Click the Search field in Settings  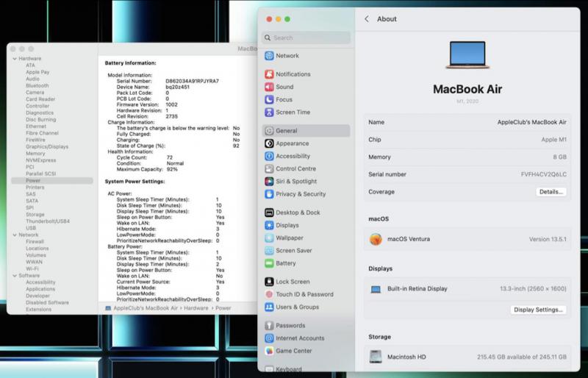306,38
